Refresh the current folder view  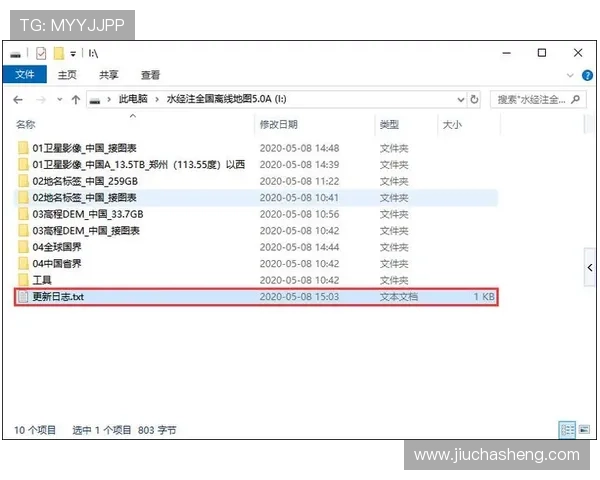click(x=474, y=100)
